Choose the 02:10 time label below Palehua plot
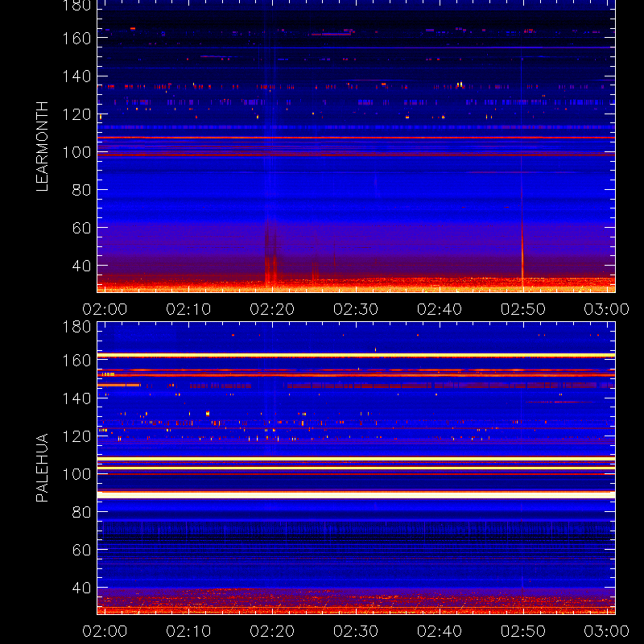The width and height of the screenshot is (644, 644). point(188,631)
